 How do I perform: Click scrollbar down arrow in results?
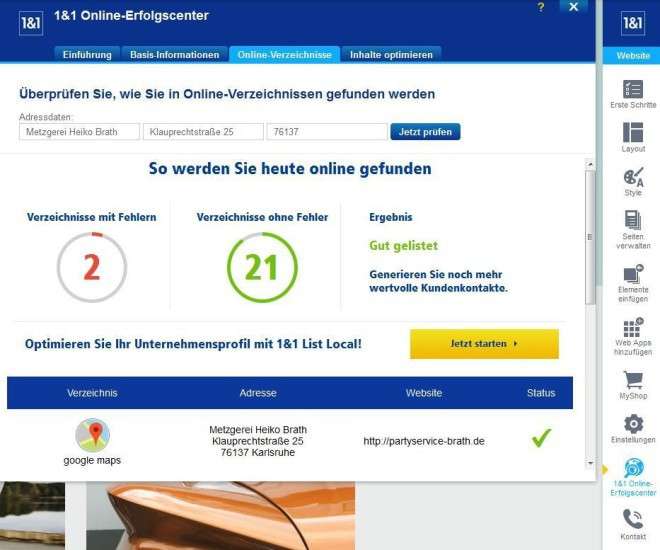(x=590, y=463)
